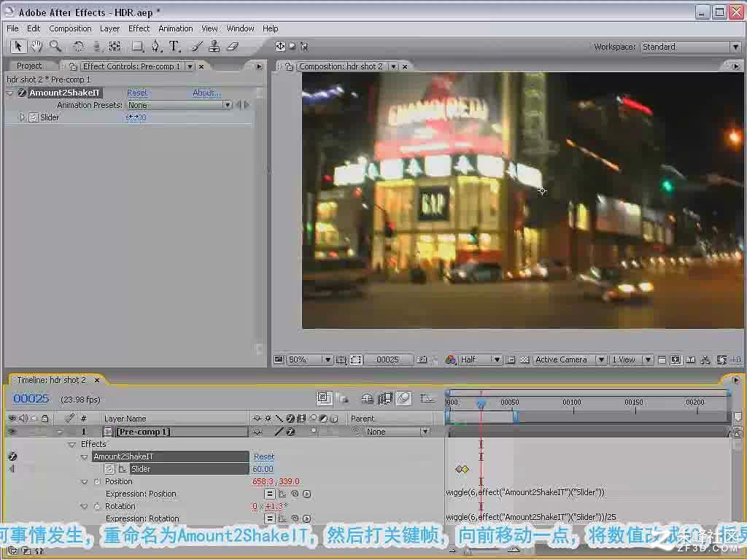Open the Parent None dropdown
This screenshot has width=747, height=560.
pyautogui.click(x=398, y=432)
